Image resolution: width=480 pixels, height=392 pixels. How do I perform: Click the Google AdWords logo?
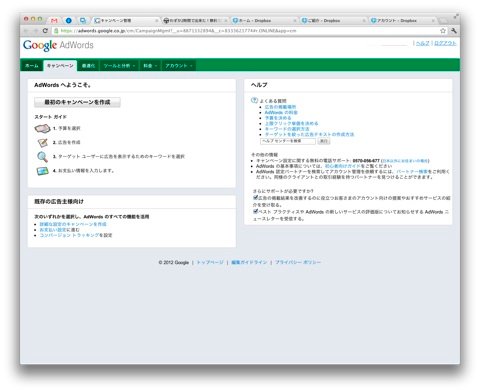coord(58,45)
